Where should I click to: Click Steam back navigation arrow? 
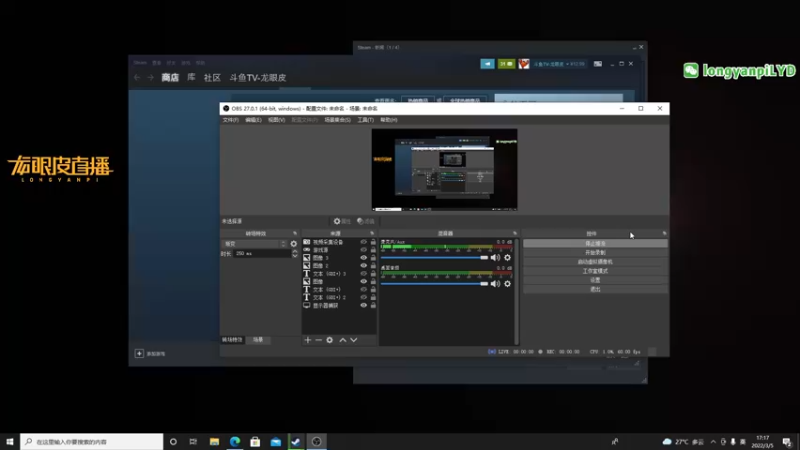pyautogui.click(x=137, y=78)
